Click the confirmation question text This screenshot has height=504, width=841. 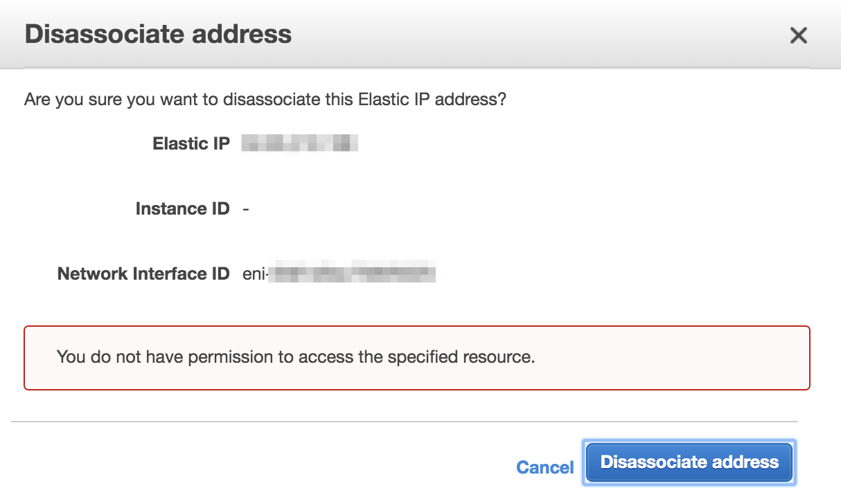coord(265,99)
